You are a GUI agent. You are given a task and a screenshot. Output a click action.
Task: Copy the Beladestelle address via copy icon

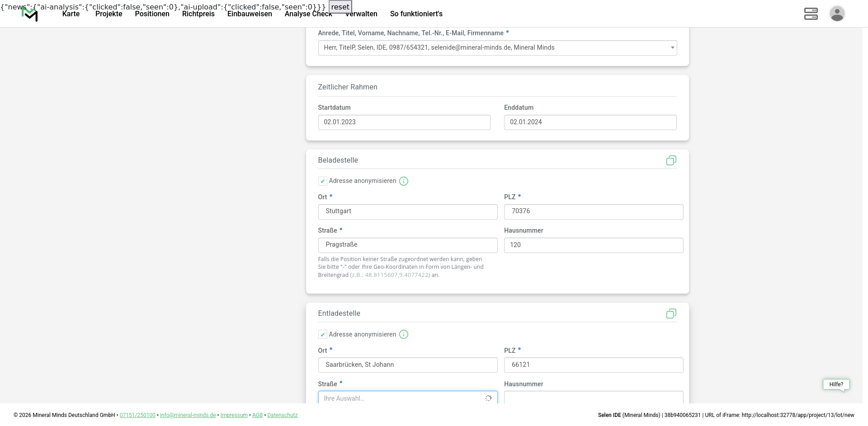coord(671,160)
